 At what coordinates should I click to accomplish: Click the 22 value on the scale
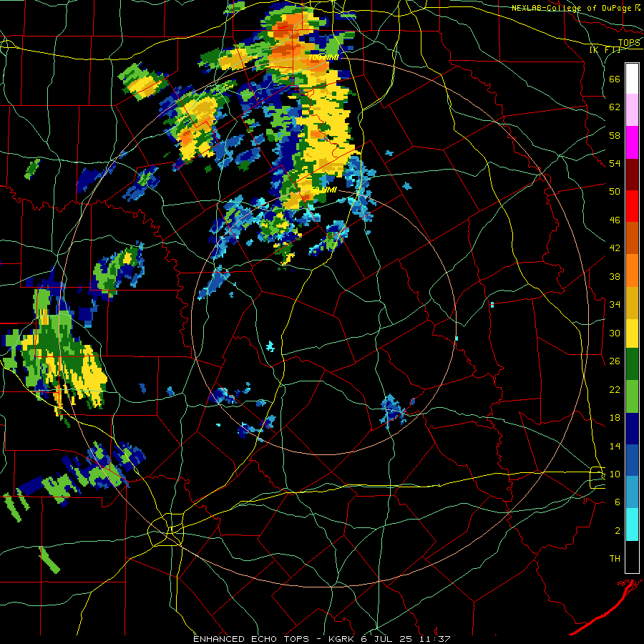click(x=615, y=390)
